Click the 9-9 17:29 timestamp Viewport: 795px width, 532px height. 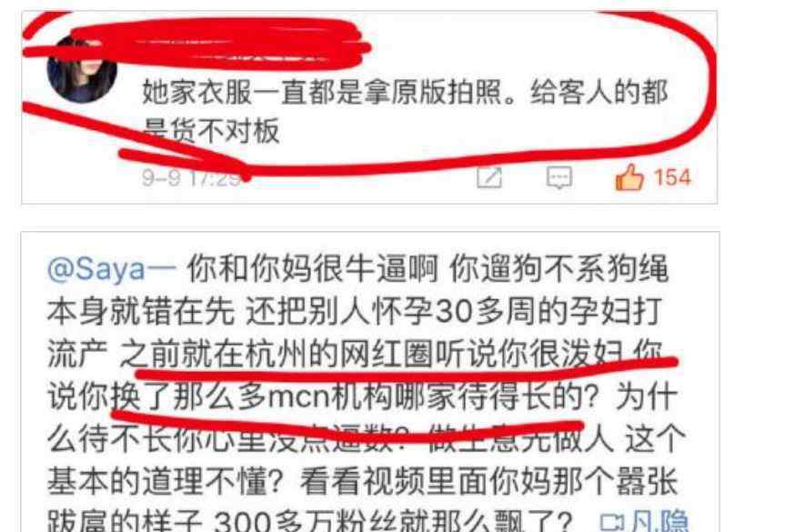coord(191,178)
